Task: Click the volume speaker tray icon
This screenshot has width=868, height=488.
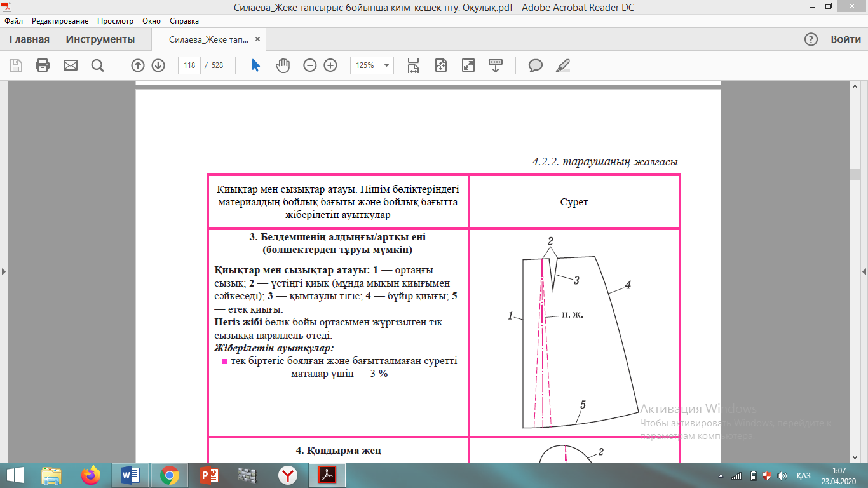Action: (x=781, y=475)
